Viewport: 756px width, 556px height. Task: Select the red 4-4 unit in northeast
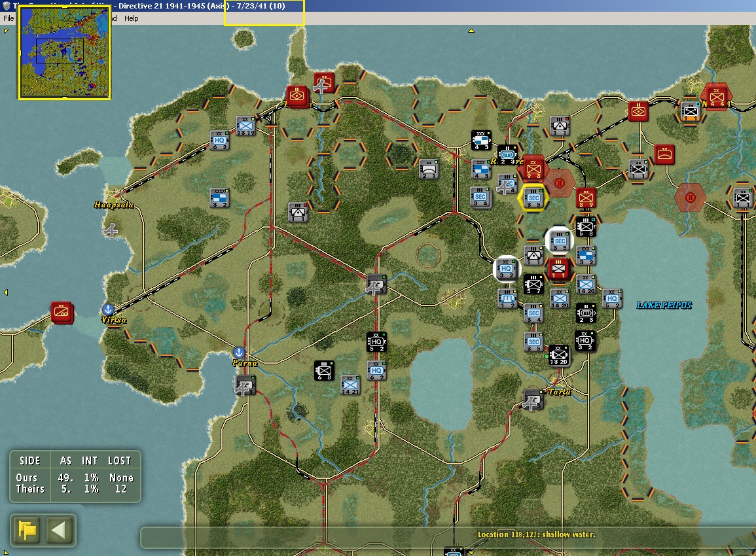[x=716, y=97]
